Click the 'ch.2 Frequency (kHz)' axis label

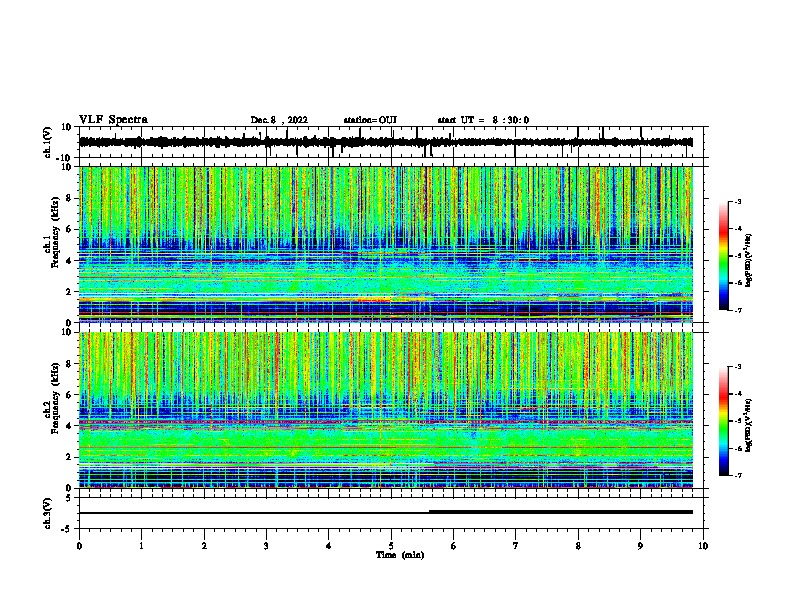(x=52, y=398)
